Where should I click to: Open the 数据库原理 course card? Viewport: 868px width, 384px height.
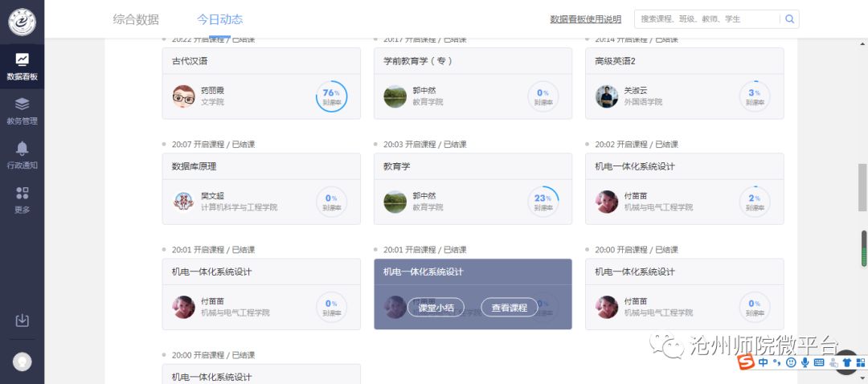[x=261, y=189]
